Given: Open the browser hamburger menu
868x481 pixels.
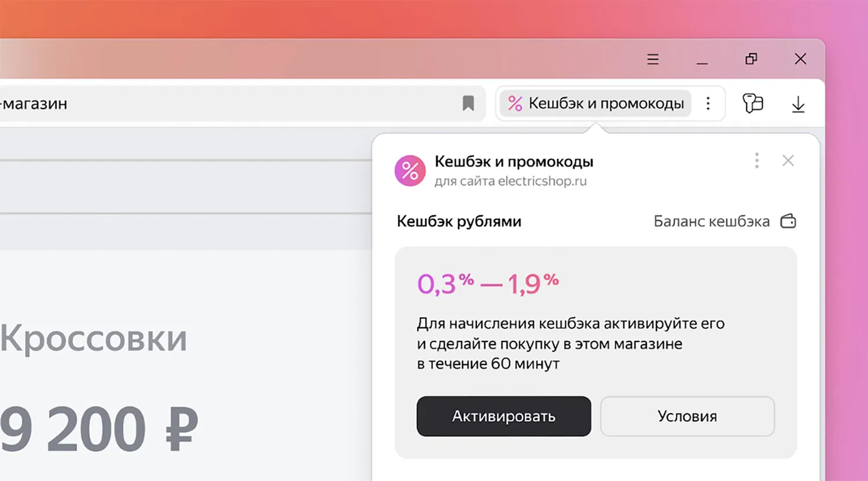Looking at the screenshot, I should pyautogui.click(x=653, y=59).
